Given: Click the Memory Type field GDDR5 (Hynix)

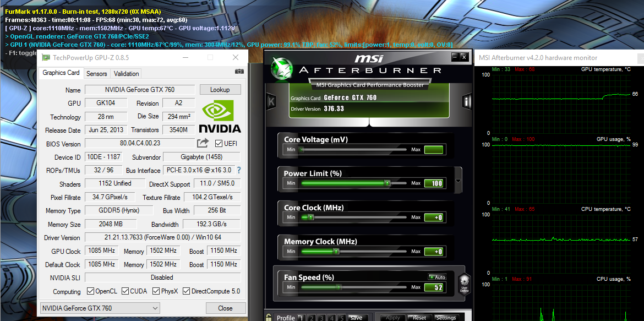Looking at the screenshot, I should pyautogui.click(x=119, y=210).
